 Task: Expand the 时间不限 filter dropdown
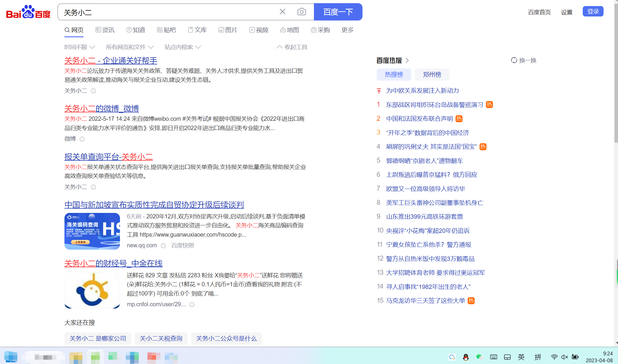coord(79,47)
